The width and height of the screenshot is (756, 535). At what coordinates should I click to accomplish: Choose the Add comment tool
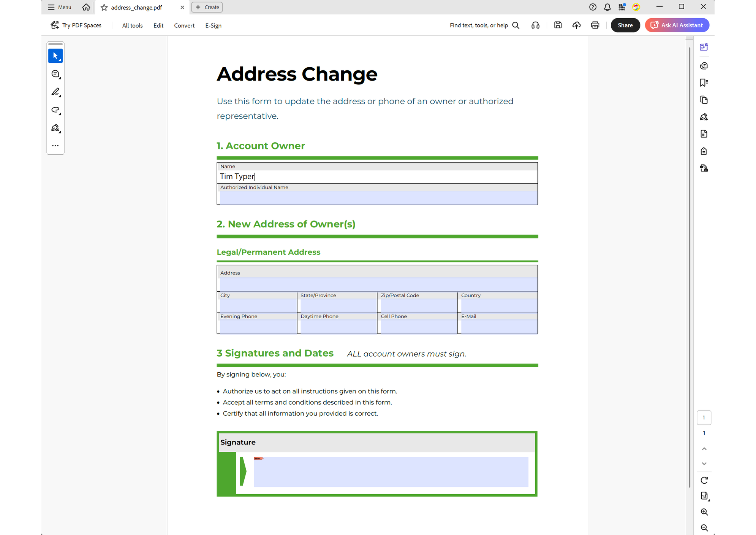coord(55,74)
